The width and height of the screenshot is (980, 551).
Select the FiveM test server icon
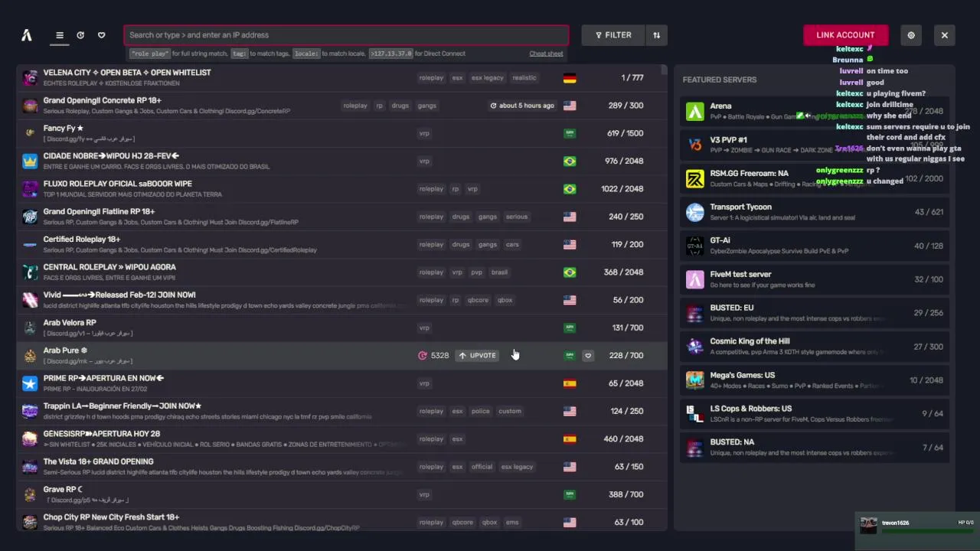pyautogui.click(x=694, y=279)
